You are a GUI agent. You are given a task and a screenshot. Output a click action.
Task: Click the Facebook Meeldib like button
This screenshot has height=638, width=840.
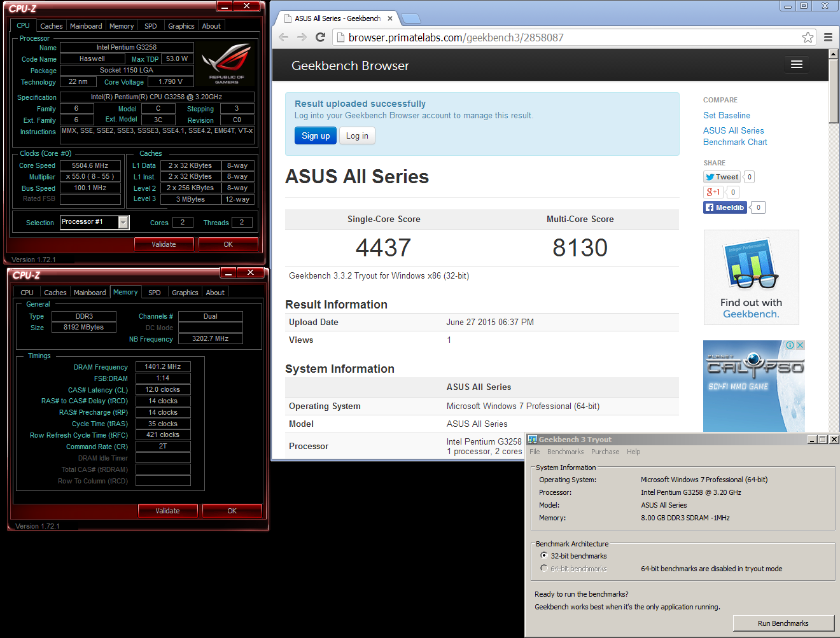tap(725, 207)
